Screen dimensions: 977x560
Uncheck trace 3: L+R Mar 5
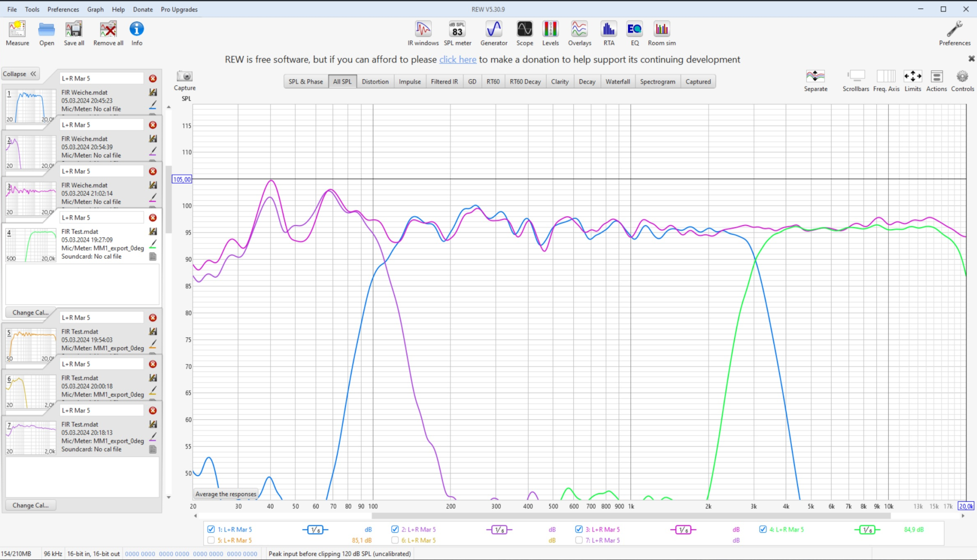[579, 529]
